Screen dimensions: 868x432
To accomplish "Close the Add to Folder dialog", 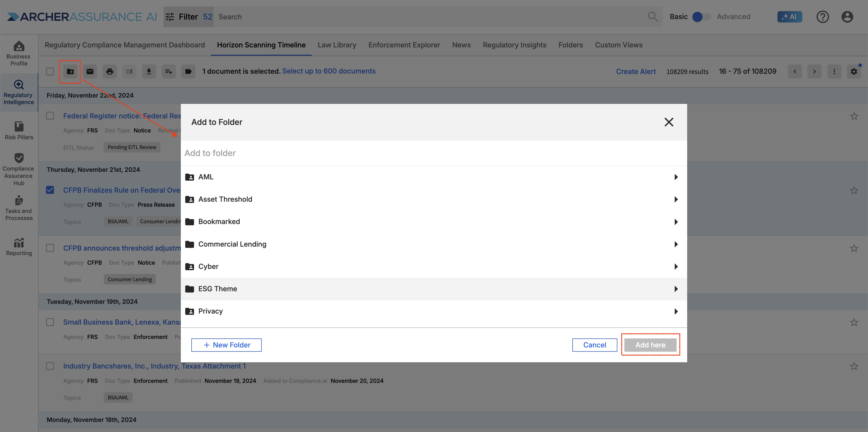I will (x=669, y=122).
